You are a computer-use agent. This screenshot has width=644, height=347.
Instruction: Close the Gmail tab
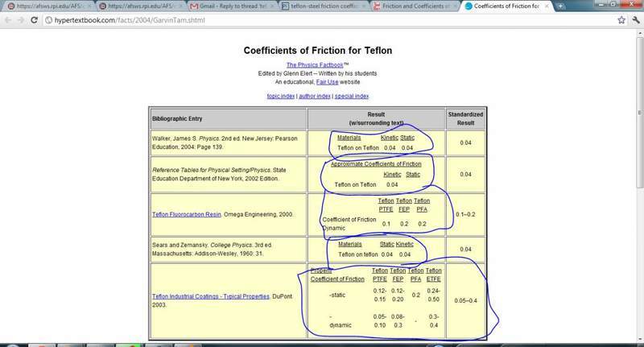[272, 6]
